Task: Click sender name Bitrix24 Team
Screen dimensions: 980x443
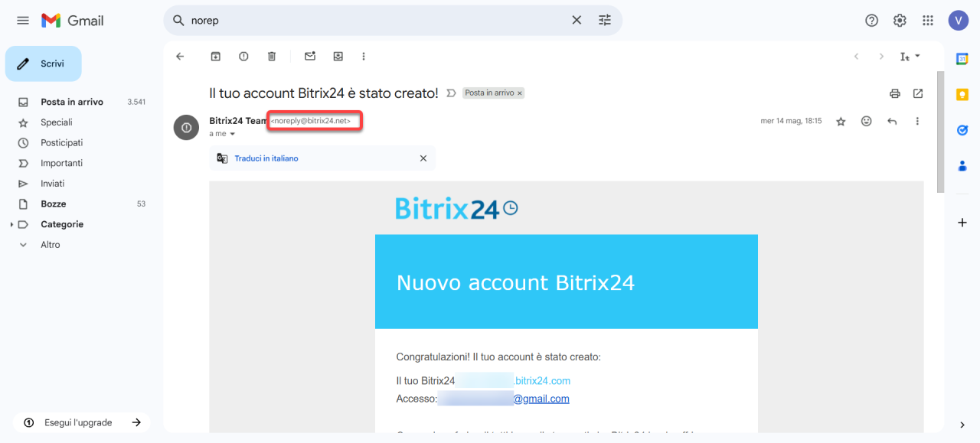Action: [238, 121]
